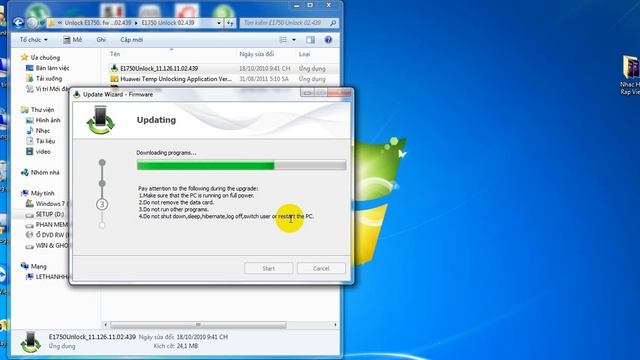Click the Cặp mới toolbar item
The image size is (640, 360).
click(x=131, y=40)
